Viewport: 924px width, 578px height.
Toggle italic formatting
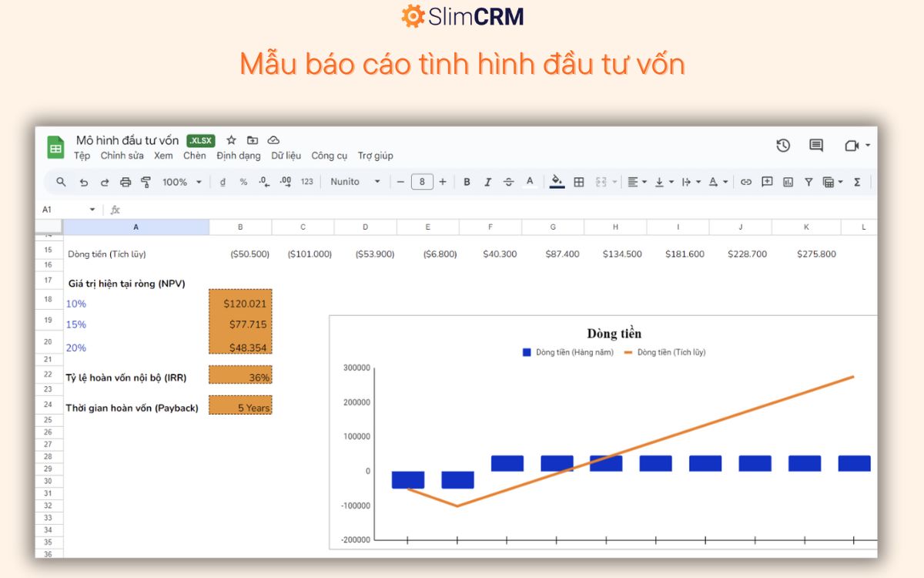click(x=487, y=182)
